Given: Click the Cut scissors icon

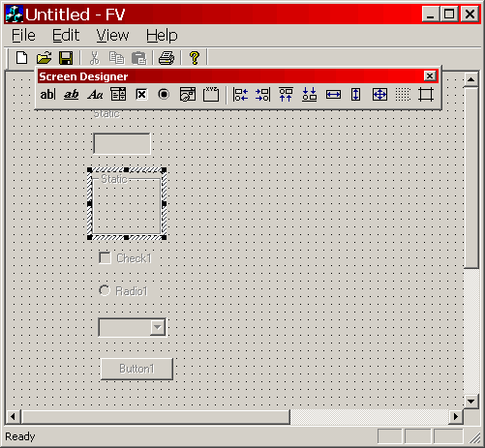Looking at the screenshot, I should pyautogui.click(x=94, y=58).
